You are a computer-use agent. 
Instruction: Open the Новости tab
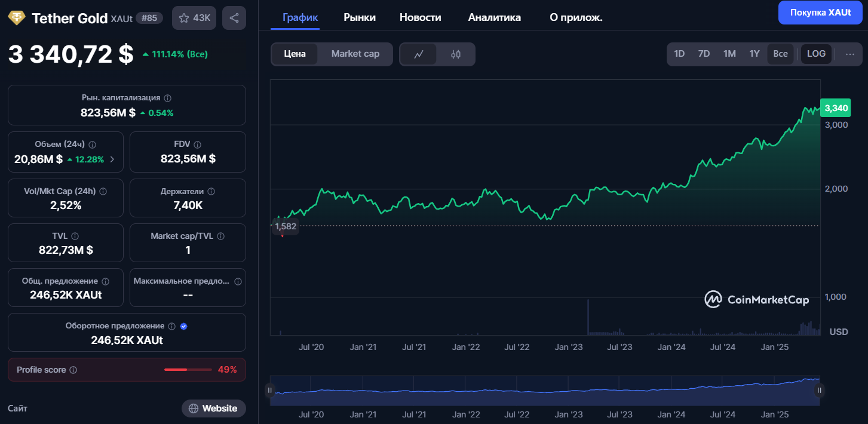(x=421, y=17)
